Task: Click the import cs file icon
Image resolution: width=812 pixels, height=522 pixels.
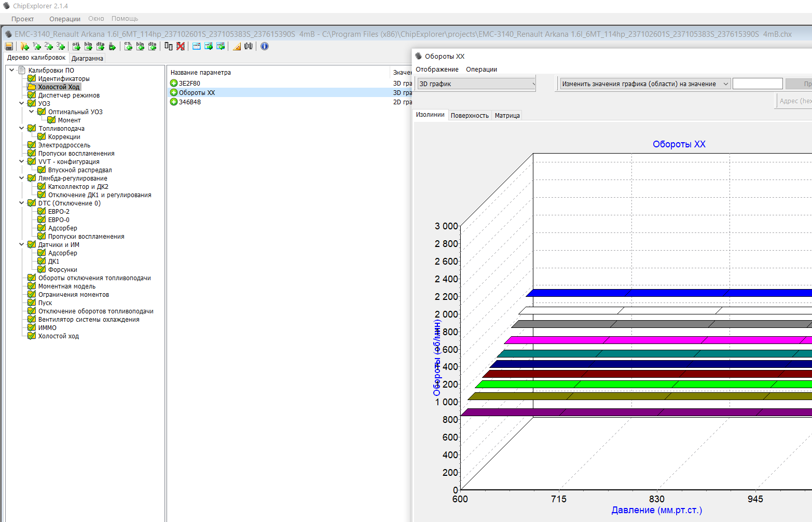Action: tap(128, 46)
